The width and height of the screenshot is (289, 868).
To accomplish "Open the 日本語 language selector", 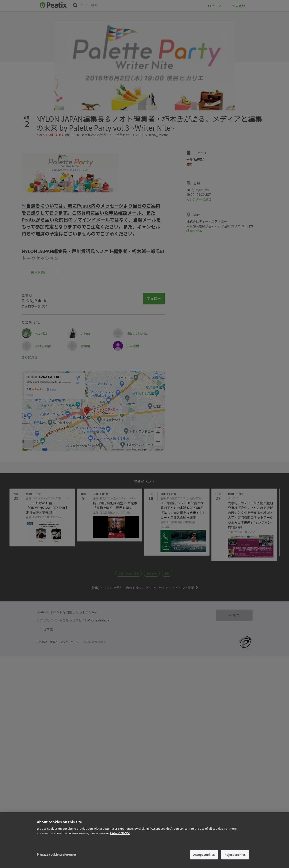I will pyautogui.click(x=46, y=629).
